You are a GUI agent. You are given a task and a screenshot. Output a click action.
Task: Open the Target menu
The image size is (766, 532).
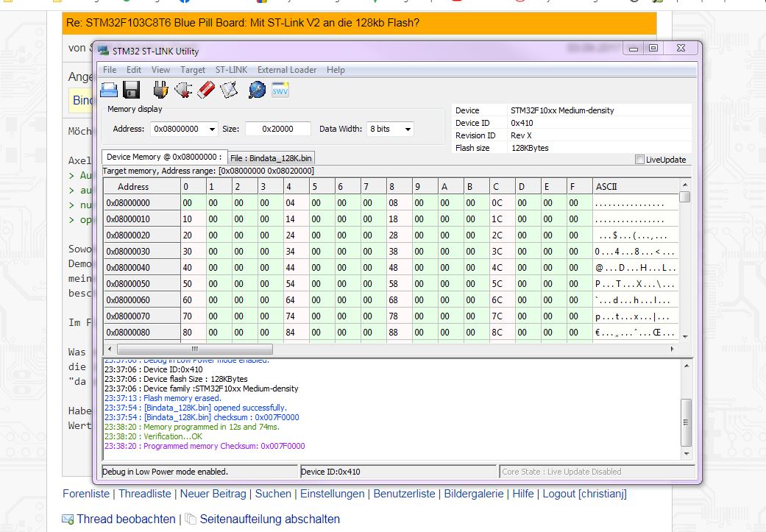(193, 70)
